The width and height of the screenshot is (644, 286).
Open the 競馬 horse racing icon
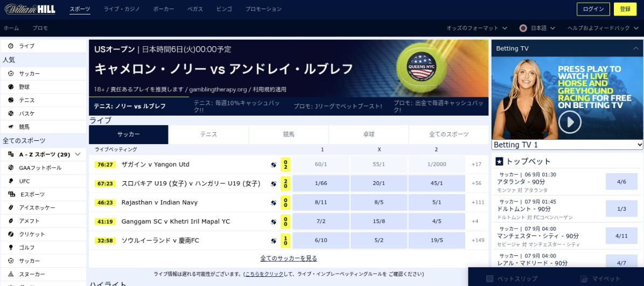(x=11, y=127)
